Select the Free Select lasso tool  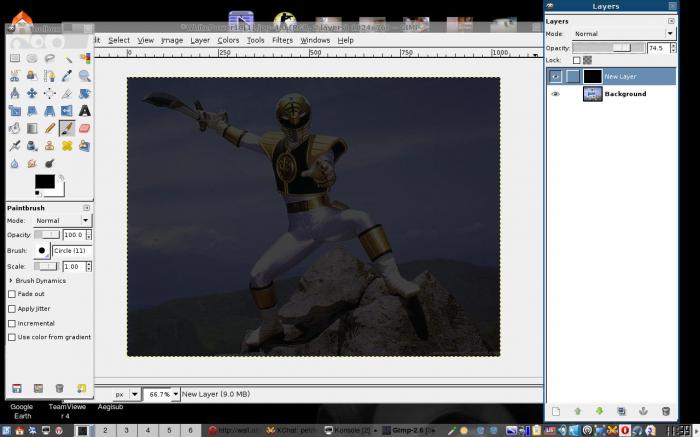(50, 58)
